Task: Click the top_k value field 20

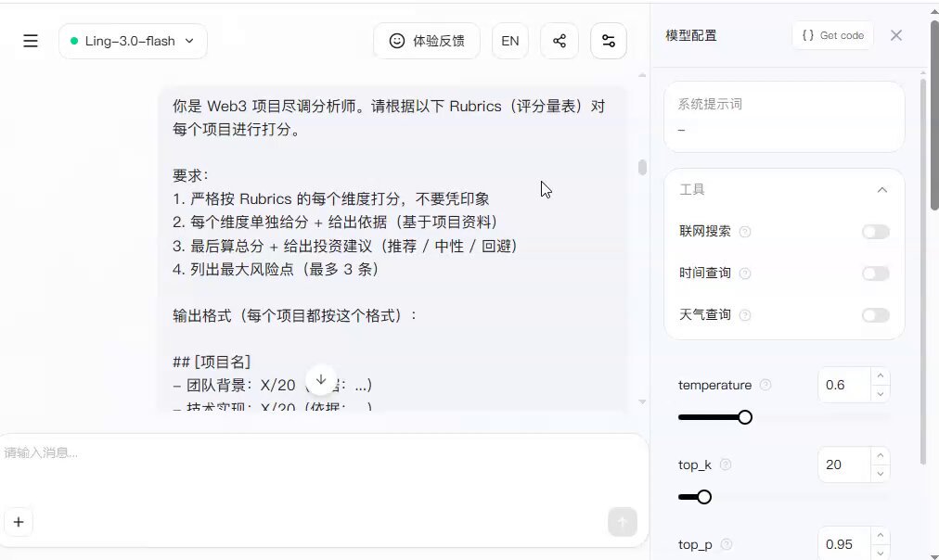Action: 844,465
